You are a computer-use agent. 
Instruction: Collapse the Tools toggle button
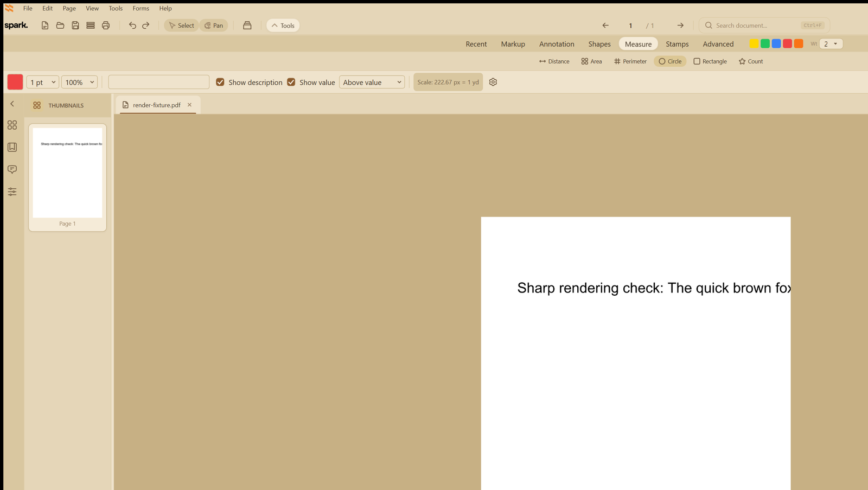[x=283, y=26]
